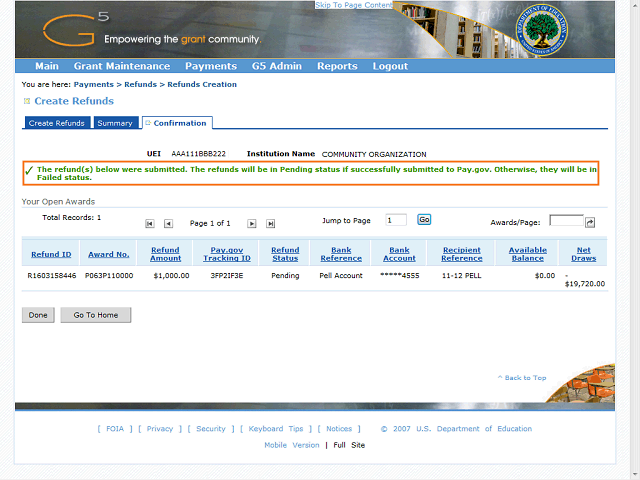
Task: Apply Awards/Page setting arrow icon
Action: click(x=590, y=222)
